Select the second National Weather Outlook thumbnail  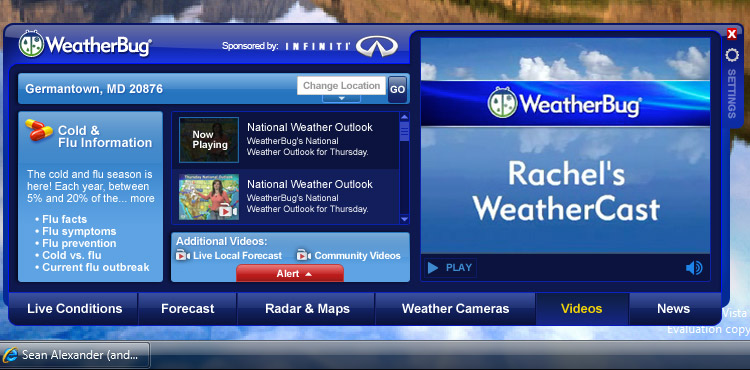click(x=209, y=197)
